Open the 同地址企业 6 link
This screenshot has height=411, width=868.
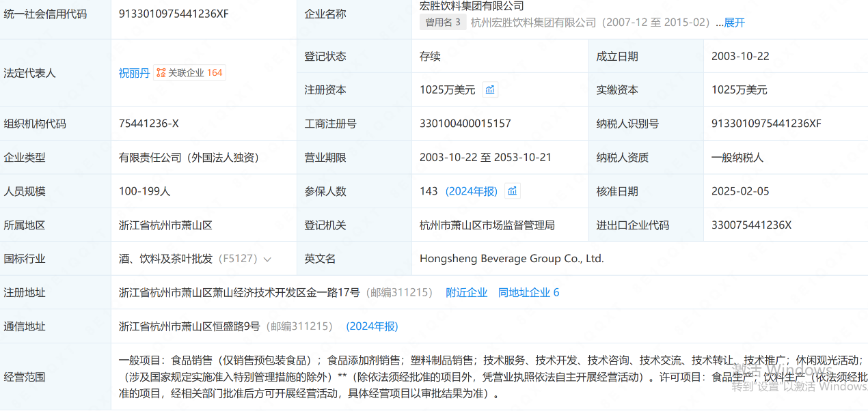tap(528, 292)
